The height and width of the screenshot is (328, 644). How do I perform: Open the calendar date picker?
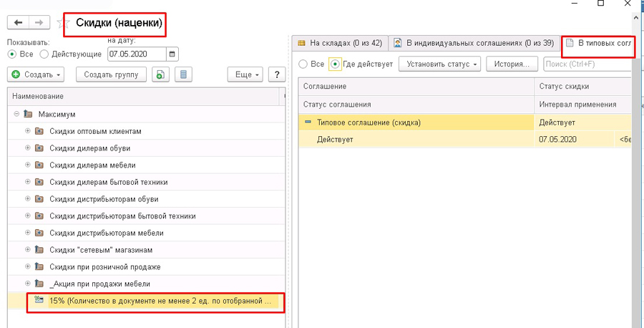pyautogui.click(x=171, y=54)
